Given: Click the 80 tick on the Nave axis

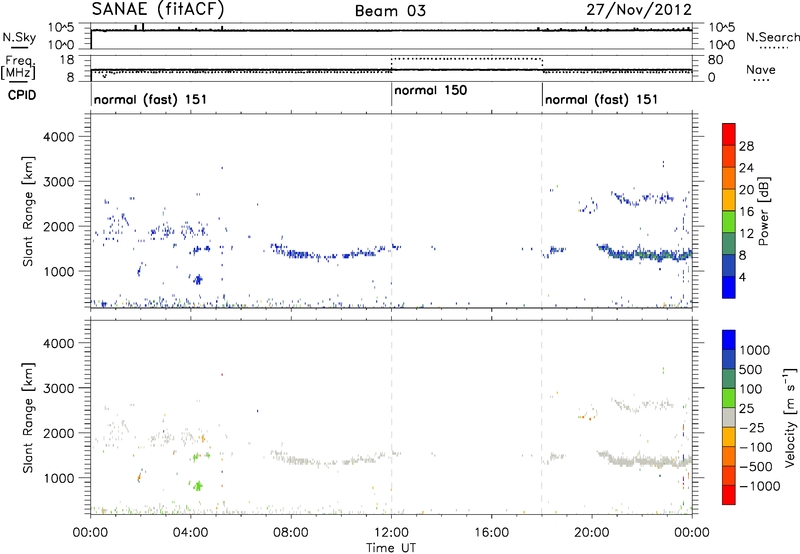Looking at the screenshot, I should (x=715, y=60).
